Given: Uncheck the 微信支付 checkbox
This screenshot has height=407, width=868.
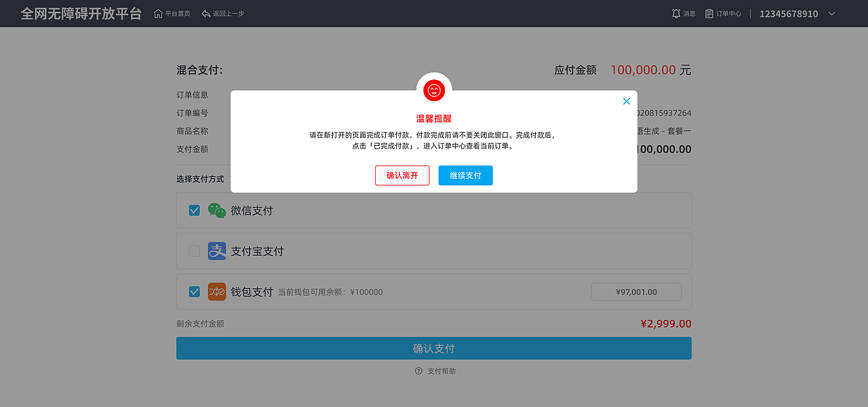Looking at the screenshot, I should [x=194, y=210].
